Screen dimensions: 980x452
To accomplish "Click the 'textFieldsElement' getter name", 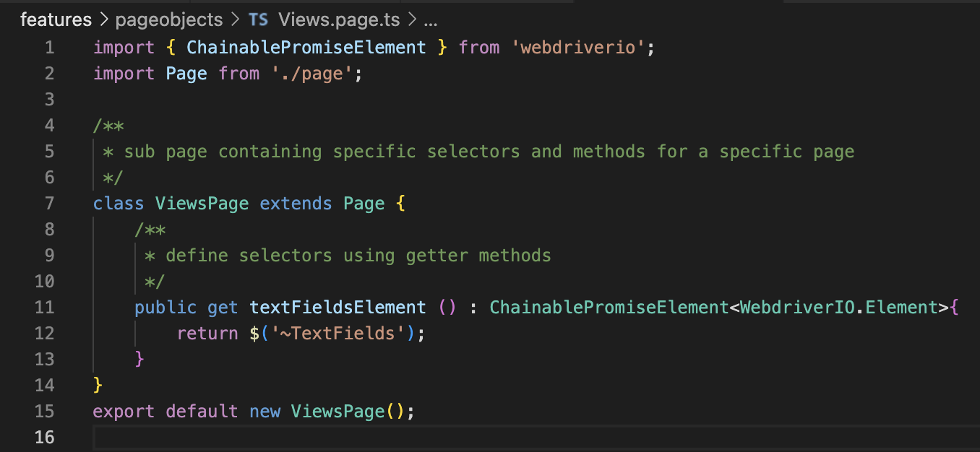I will tap(338, 308).
